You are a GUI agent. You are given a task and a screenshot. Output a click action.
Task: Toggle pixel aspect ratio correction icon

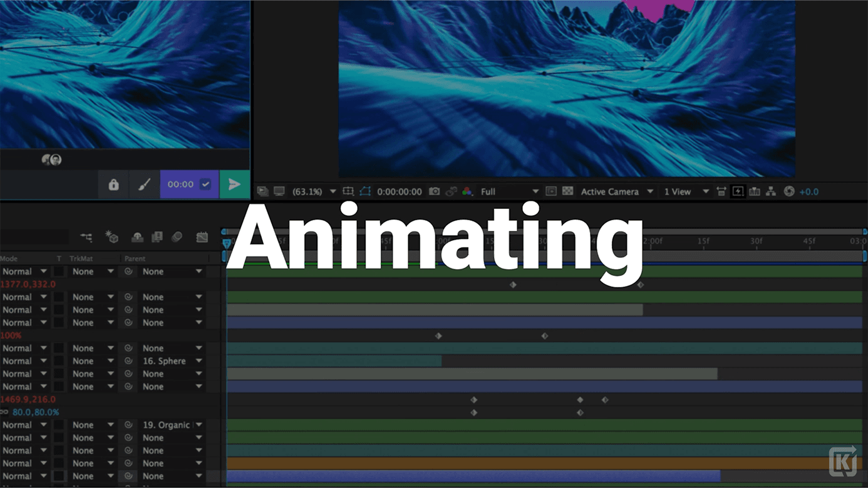(x=721, y=191)
